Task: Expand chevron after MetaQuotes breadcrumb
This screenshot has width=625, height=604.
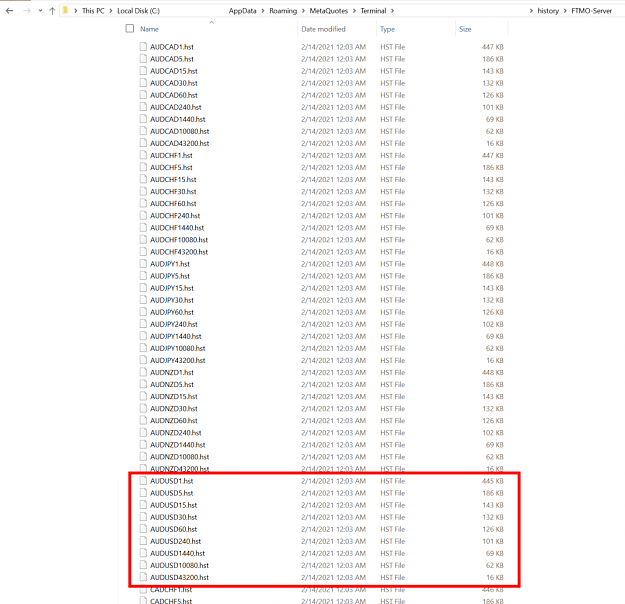Action: (x=354, y=11)
